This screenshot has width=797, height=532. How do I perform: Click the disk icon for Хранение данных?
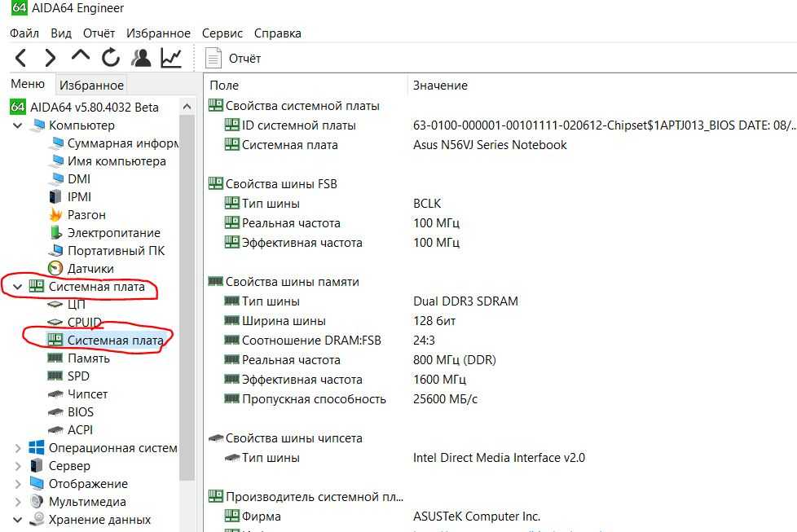click(x=37, y=519)
